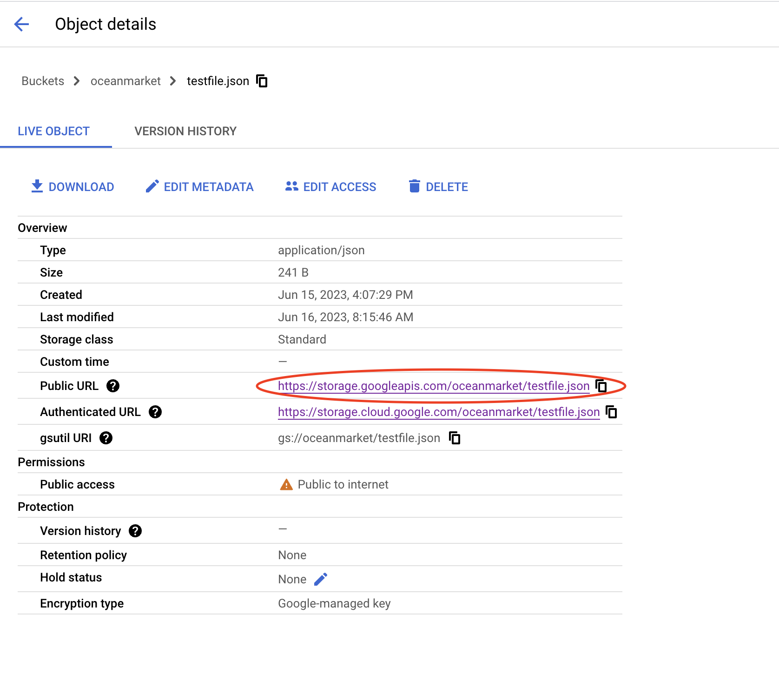Click the Public to internet warning icon
Screen dimensions: 779x700
click(x=286, y=485)
